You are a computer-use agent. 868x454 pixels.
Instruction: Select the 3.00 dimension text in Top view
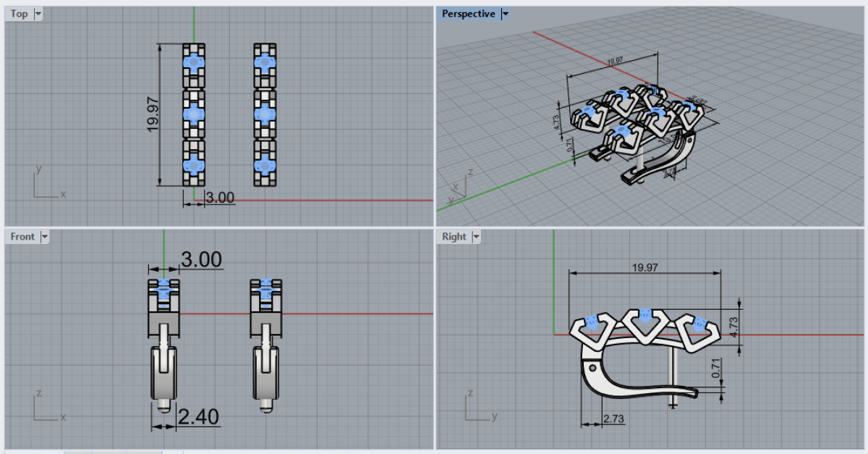220,198
